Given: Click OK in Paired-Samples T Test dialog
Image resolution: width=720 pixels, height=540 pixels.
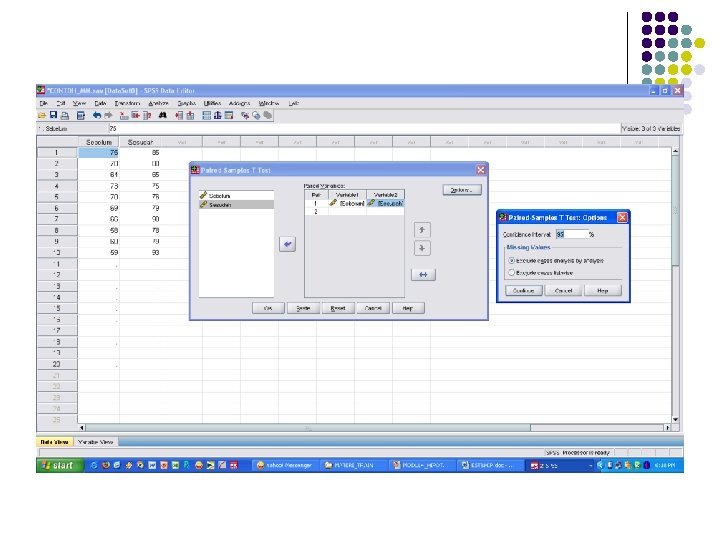Looking at the screenshot, I should click(x=268, y=308).
